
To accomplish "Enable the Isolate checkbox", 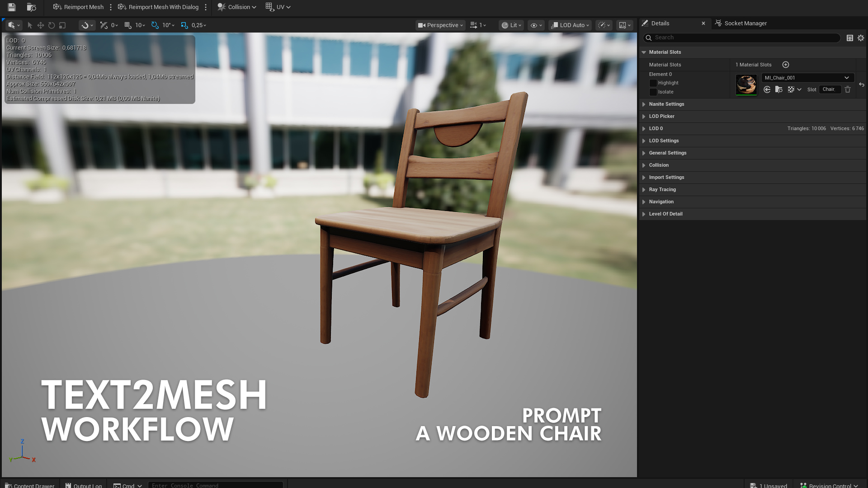I will pyautogui.click(x=653, y=92).
